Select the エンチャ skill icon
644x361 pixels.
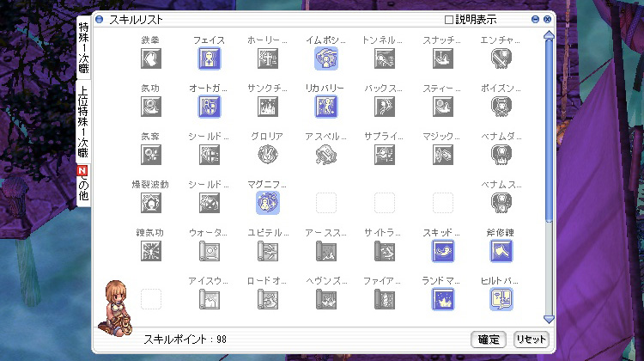[501, 58]
